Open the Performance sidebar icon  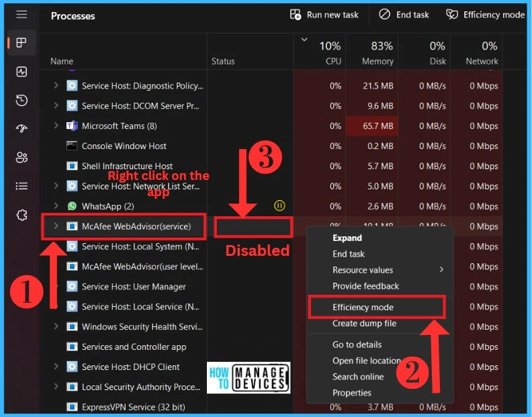pyautogui.click(x=21, y=72)
